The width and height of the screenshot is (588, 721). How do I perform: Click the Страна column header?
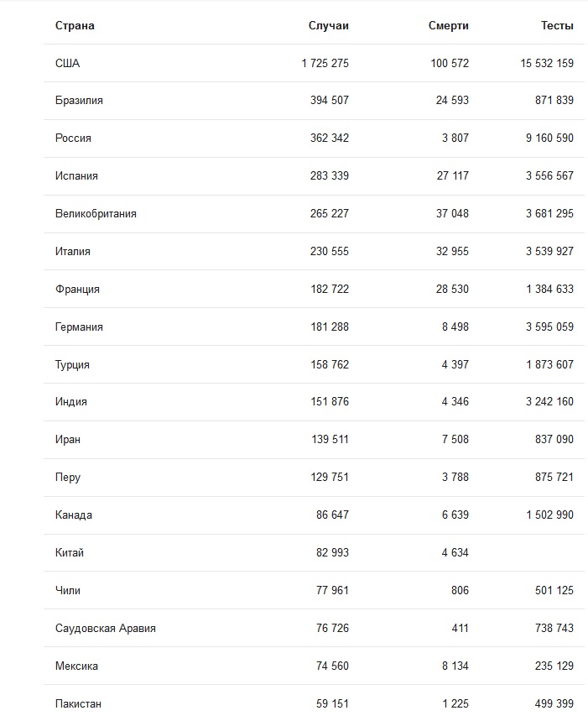click(75, 26)
